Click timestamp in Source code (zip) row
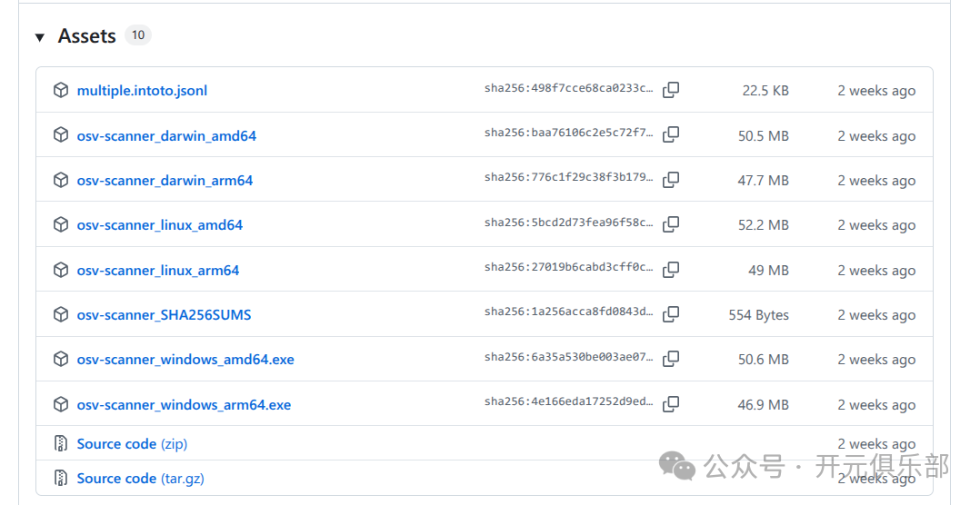 (x=877, y=444)
